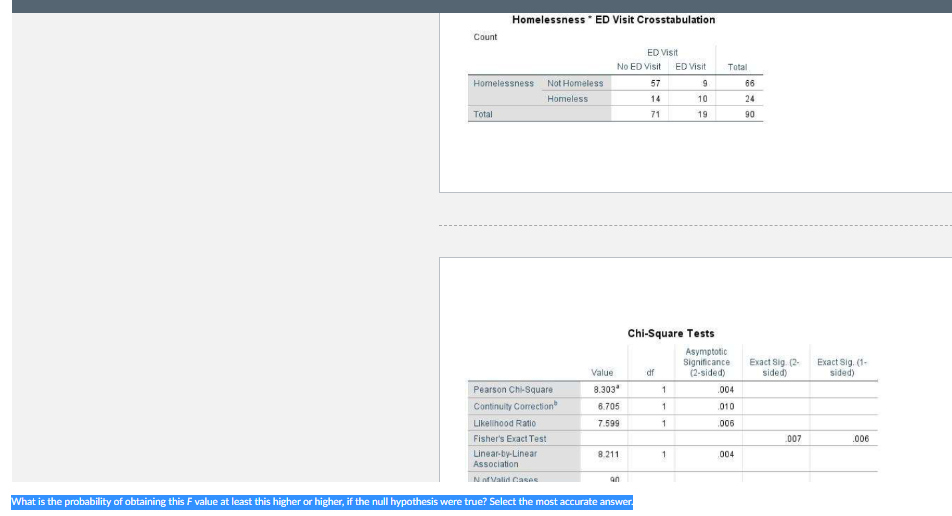
Task: Click the 'ED Visit' column header next to No ED Visit
Action: pos(690,67)
